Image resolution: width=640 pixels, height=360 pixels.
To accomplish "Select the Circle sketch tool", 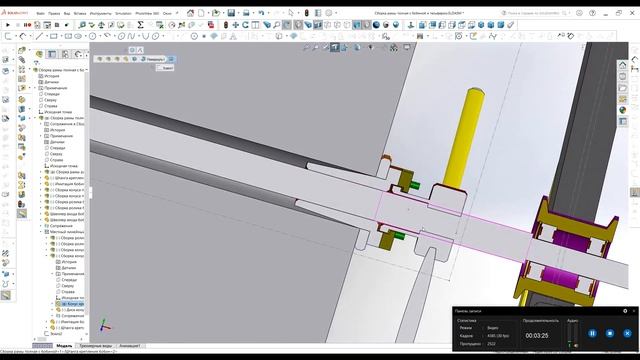I will (x=93, y=36).
